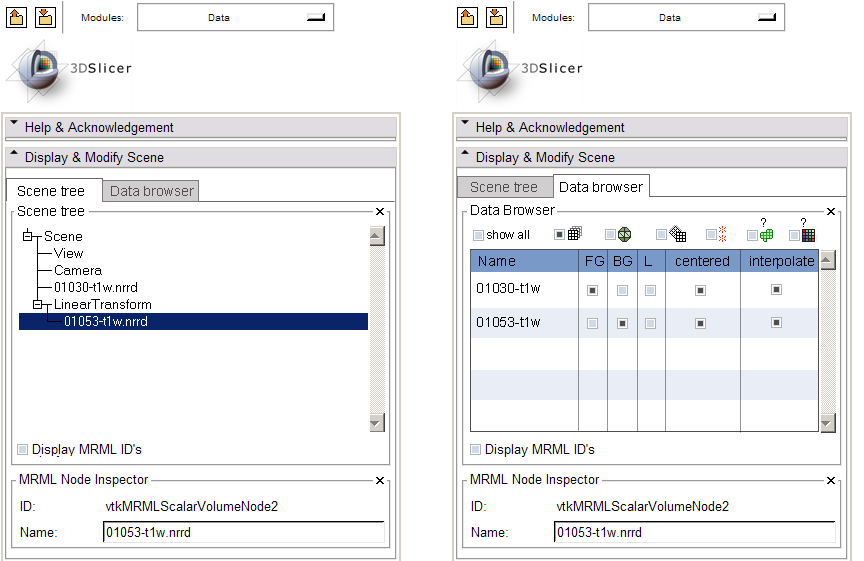Close the Data Browser frame with X

click(830, 212)
